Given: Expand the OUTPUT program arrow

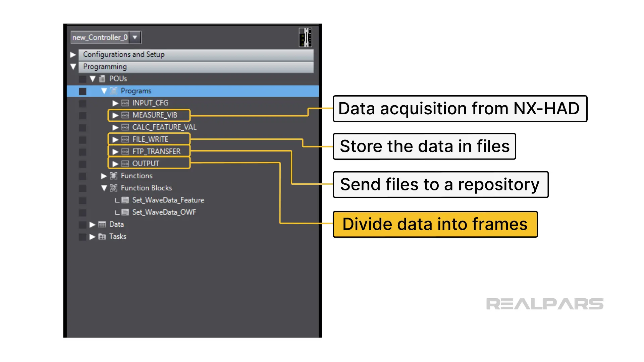Looking at the screenshot, I should pos(115,164).
